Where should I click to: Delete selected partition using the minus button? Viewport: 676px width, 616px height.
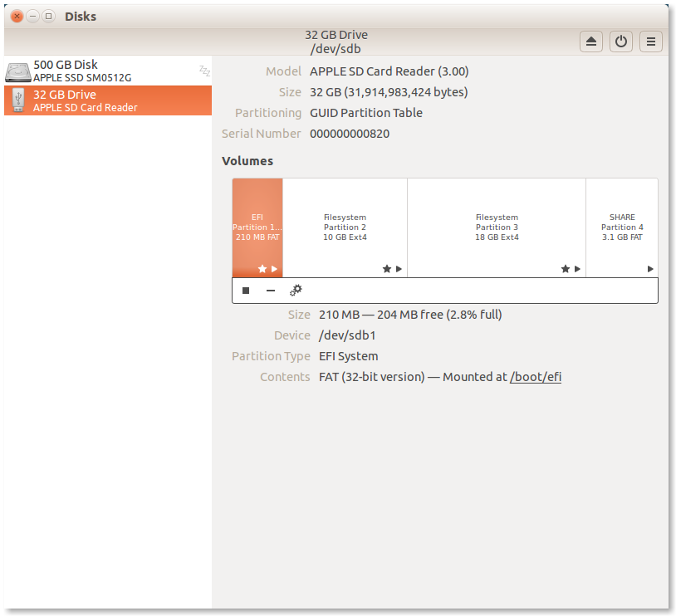tap(271, 291)
